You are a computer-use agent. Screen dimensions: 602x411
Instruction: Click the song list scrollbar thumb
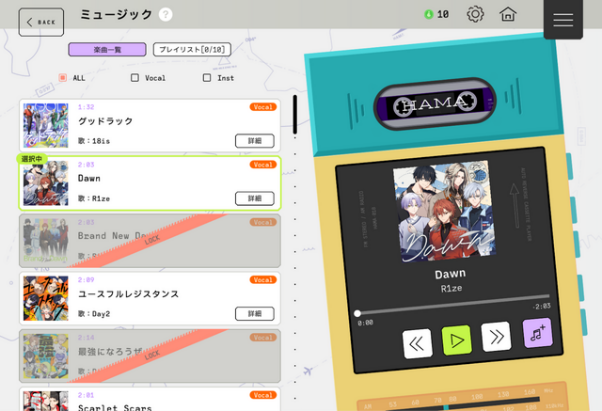(295, 114)
